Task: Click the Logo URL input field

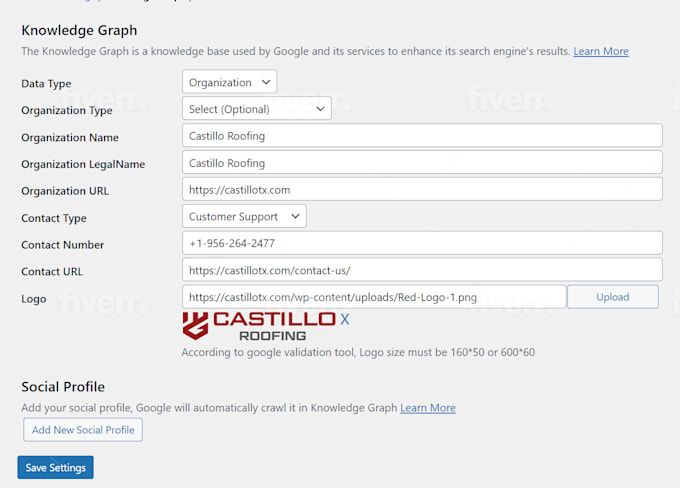Action: pyautogui.click(x=374, y=297)
